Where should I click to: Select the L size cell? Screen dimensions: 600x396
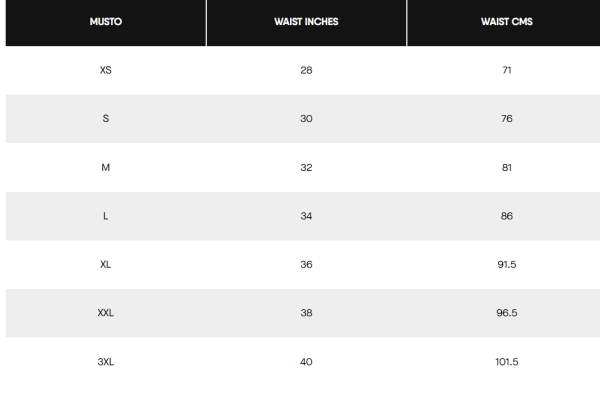coord(106,216)
